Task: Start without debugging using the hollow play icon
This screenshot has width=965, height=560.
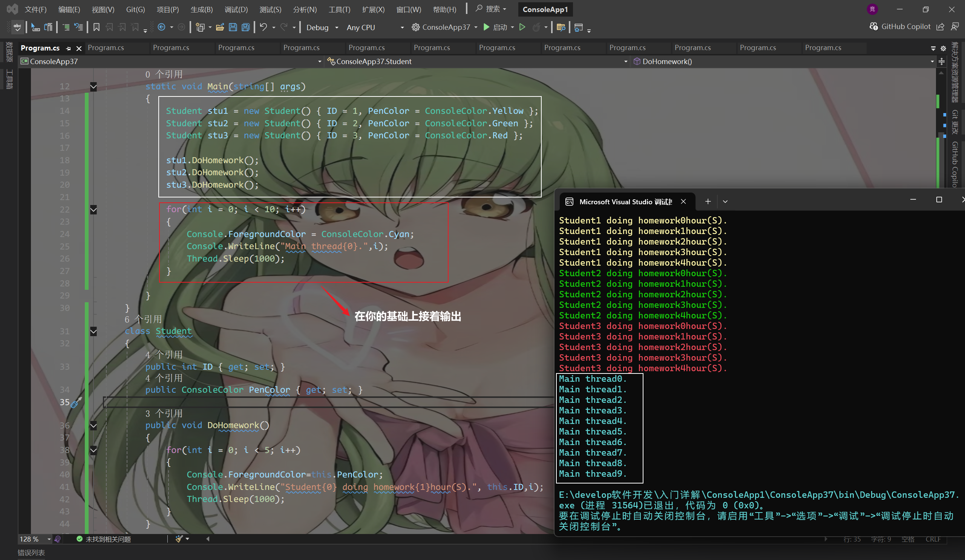Action: click(x=522, y=27)
